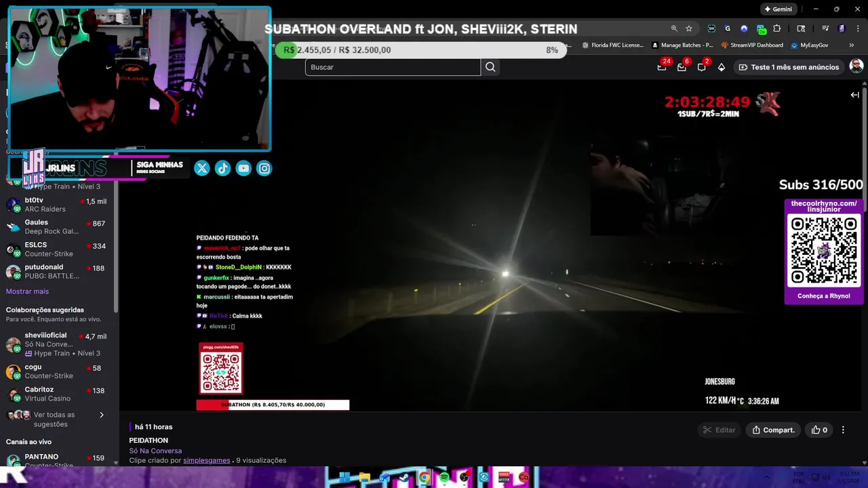Open Gaules channel in sidebar
This screenshot has height=488, width=868.
click(58, 227)
